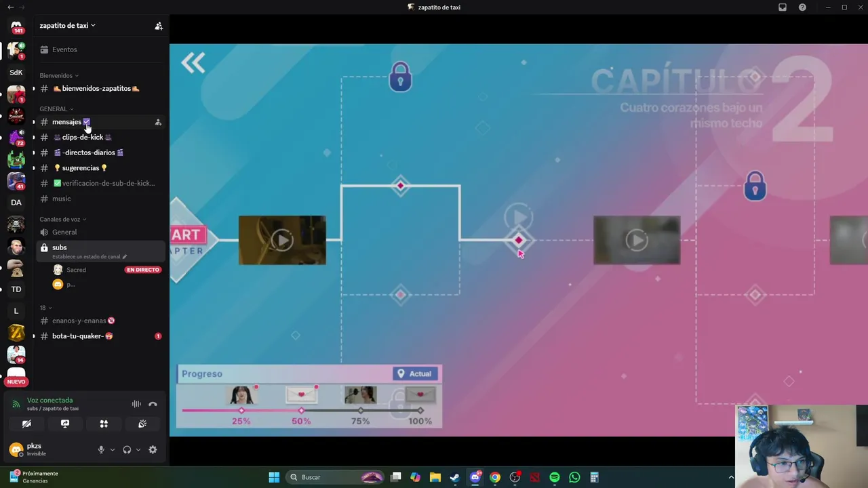
Task: Select the TD server icon
Action: pyautogui.click(x=16, y=289)
